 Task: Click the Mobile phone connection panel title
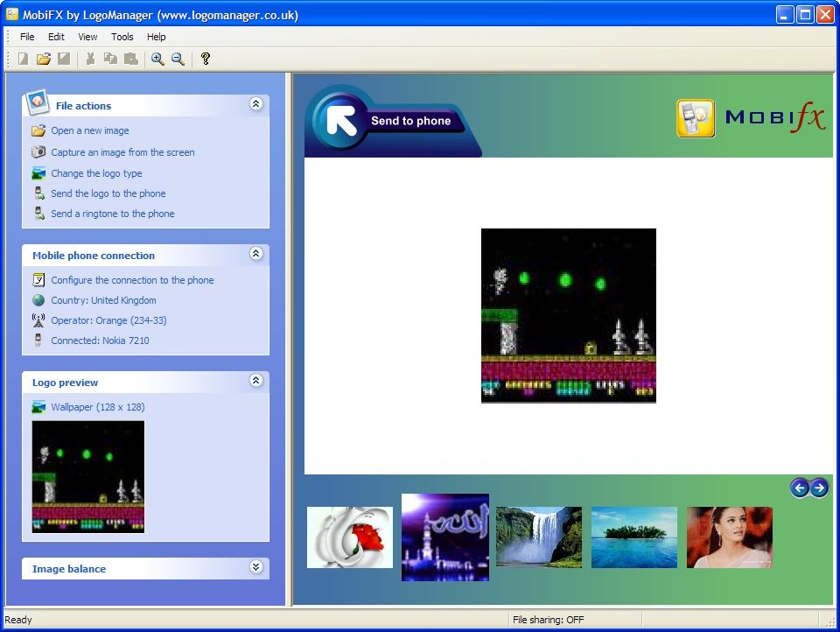(x=94, y=256)
